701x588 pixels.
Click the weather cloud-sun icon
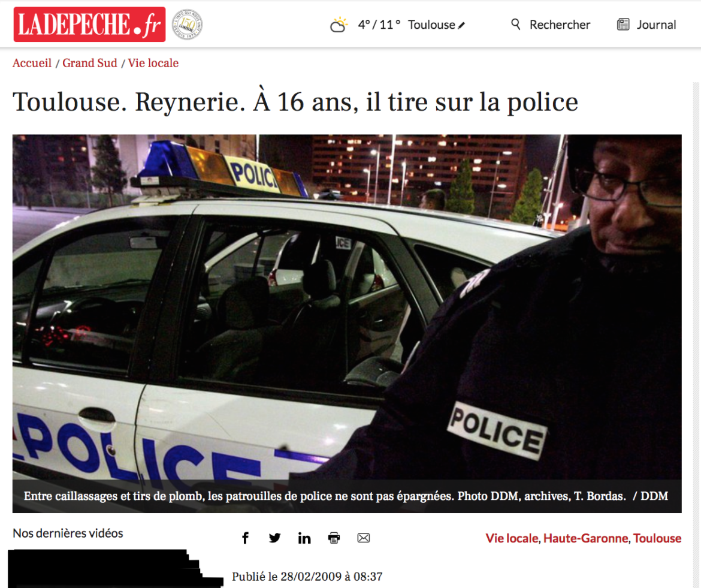[339, 25]
